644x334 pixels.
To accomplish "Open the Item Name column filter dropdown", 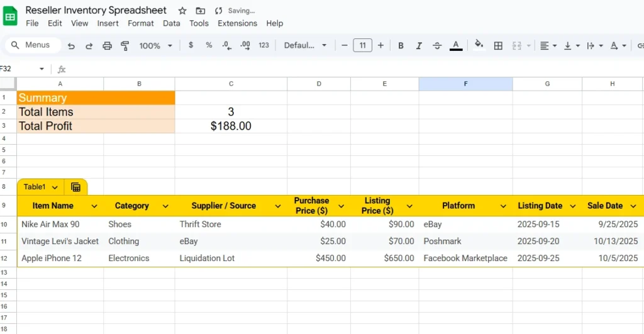I will [94, 206].
